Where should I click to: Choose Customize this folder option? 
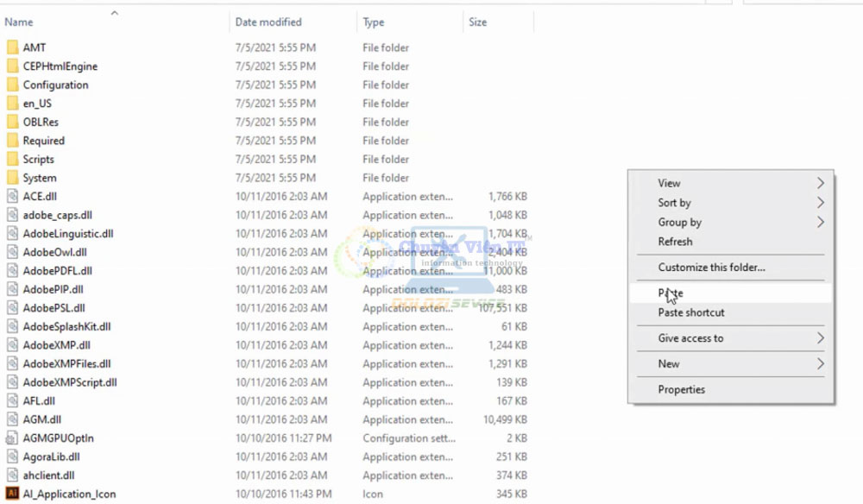pos(711,268)
